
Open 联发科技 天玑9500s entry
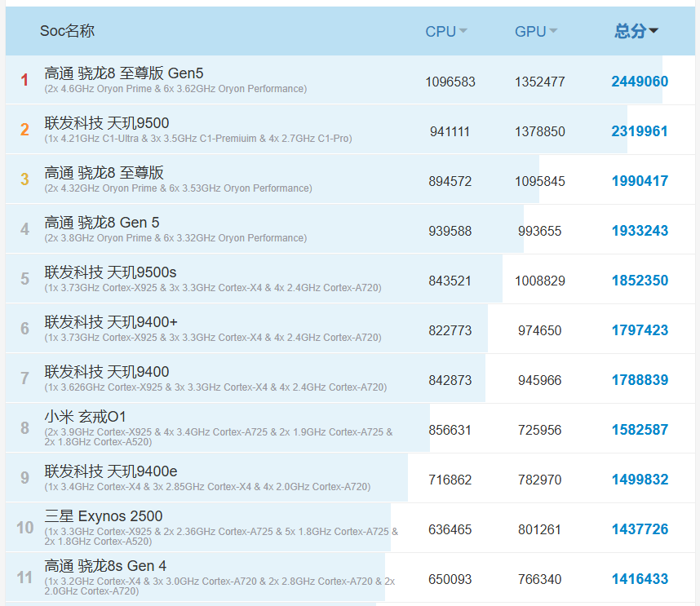pos(110,272)
